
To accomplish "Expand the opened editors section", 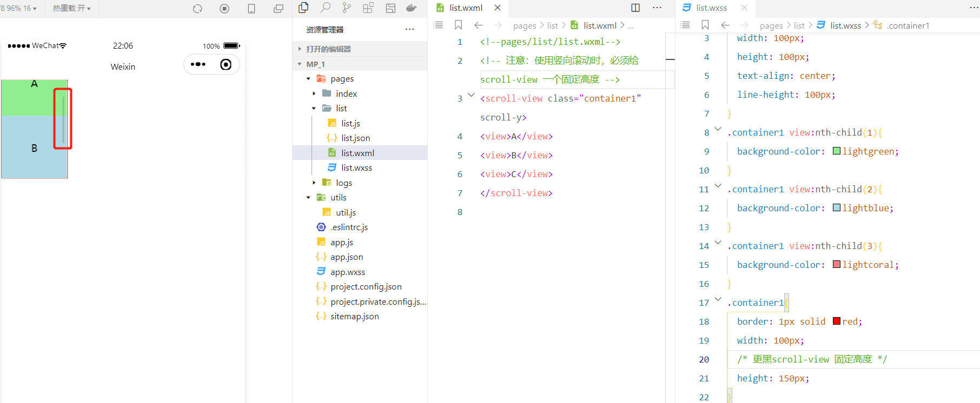I will (x=329, y=49).
